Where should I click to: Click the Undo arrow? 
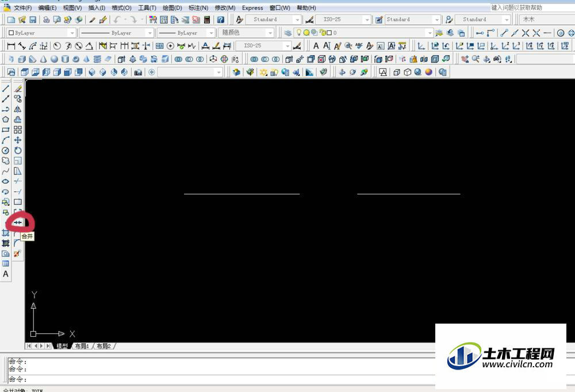pyautogui.click(x=117, y=20)
